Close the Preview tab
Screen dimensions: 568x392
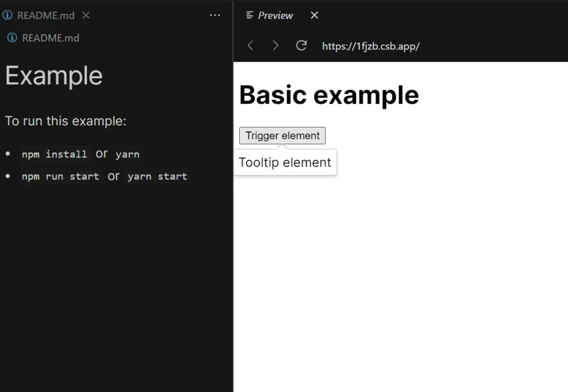coord(314,15)
